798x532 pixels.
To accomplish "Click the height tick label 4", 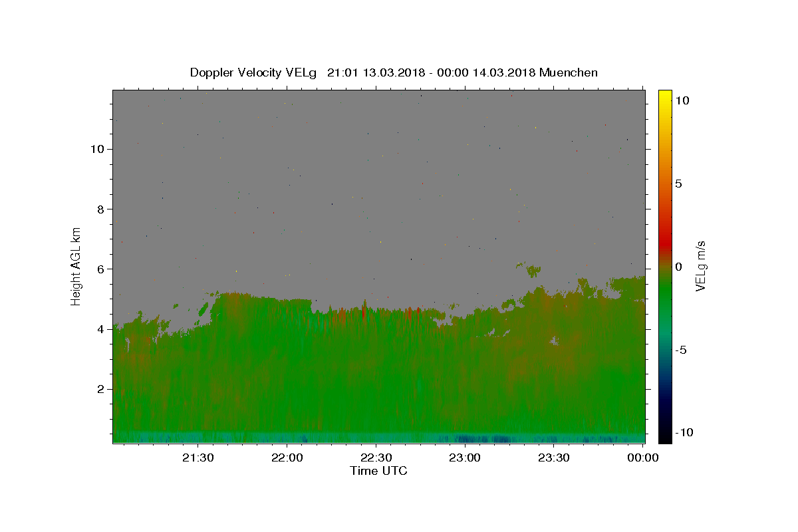I will [x=101, y=329].
